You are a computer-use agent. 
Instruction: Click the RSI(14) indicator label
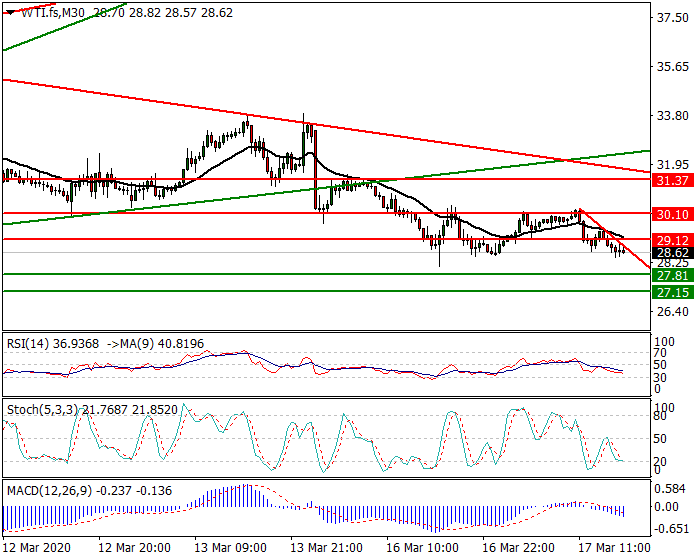tap(53, 343)
